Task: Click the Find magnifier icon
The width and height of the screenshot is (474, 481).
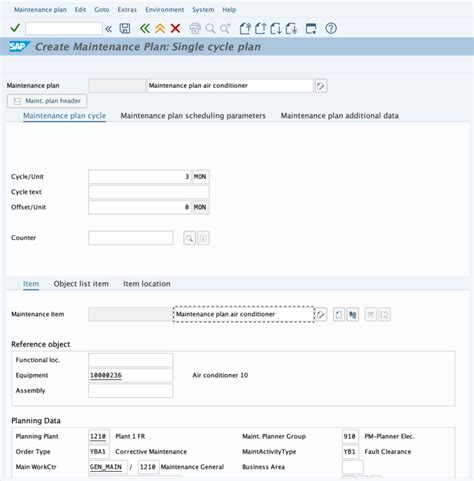Action: pos(210,28)
